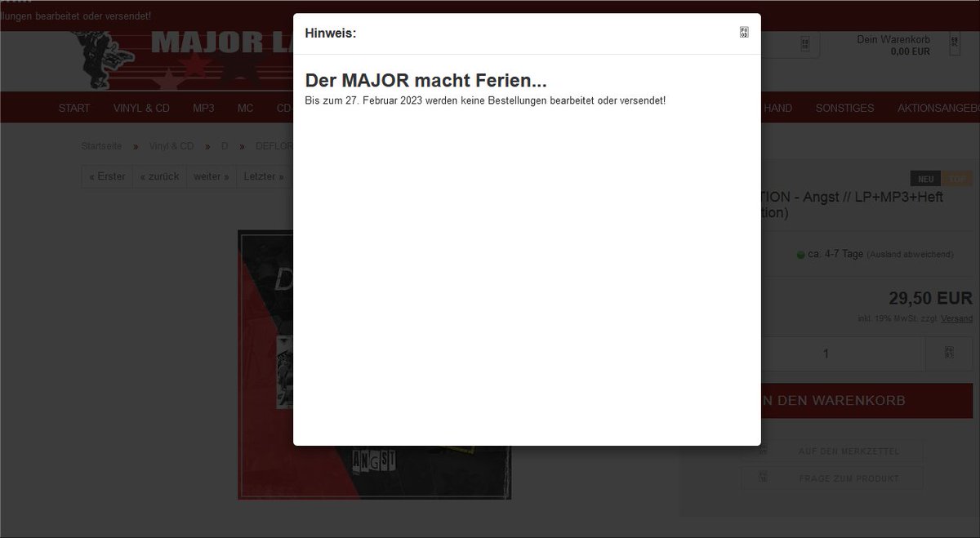
Task: Click the NEU badge
Action: click(x=925, y=179)
